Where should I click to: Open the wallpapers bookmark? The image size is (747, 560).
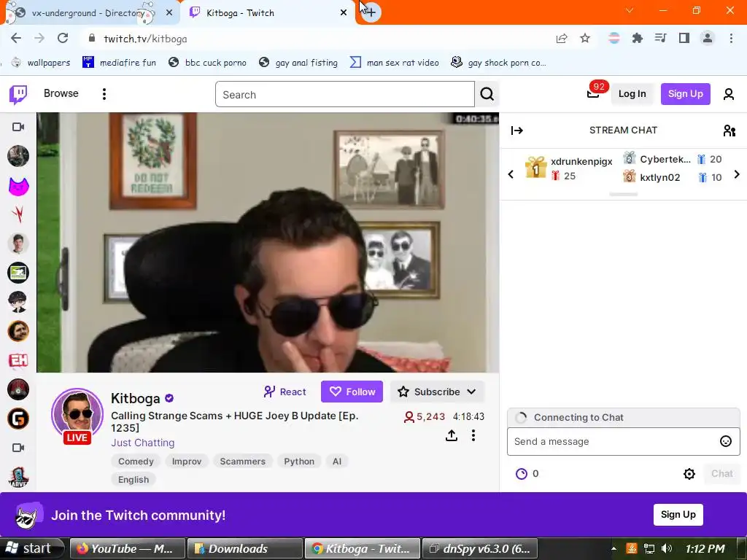(41, 63)
